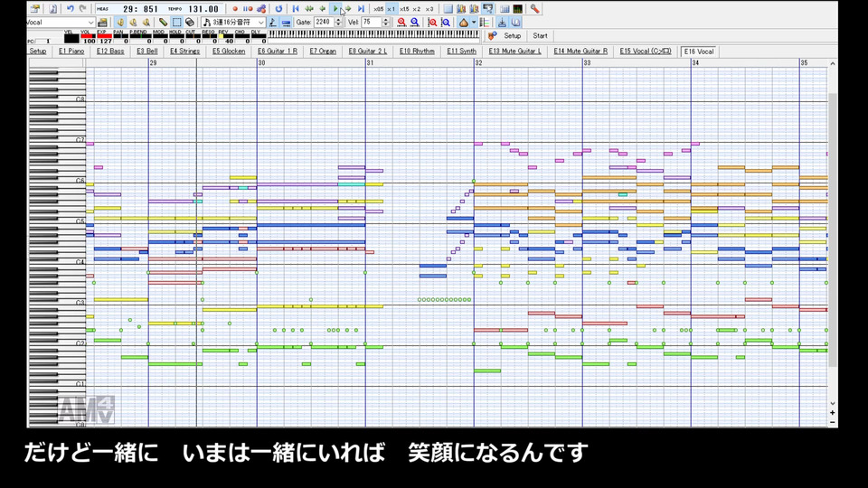Click the fast rewind double-arrow icon
This screenshot has width=868, height=488.
pyautogui.click(x=309, y=9)
